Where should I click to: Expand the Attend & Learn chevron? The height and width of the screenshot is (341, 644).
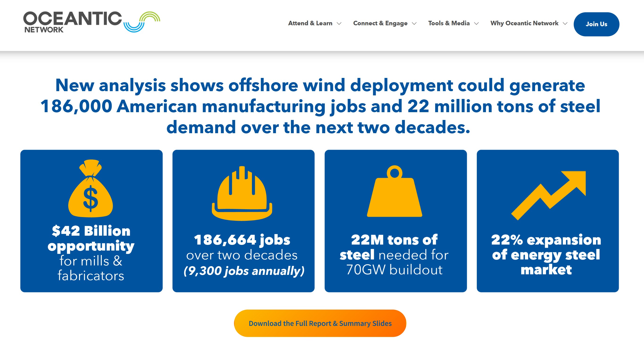339,24
